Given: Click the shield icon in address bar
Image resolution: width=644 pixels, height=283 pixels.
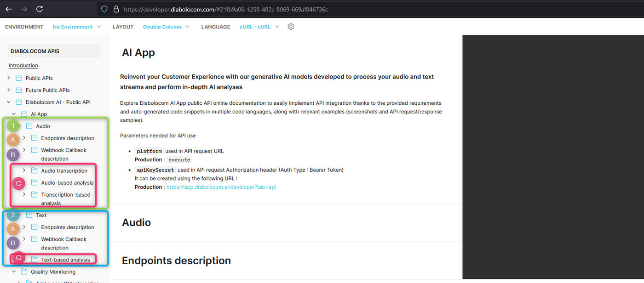Looking at the screenshot, I should (x=104, y=9).
